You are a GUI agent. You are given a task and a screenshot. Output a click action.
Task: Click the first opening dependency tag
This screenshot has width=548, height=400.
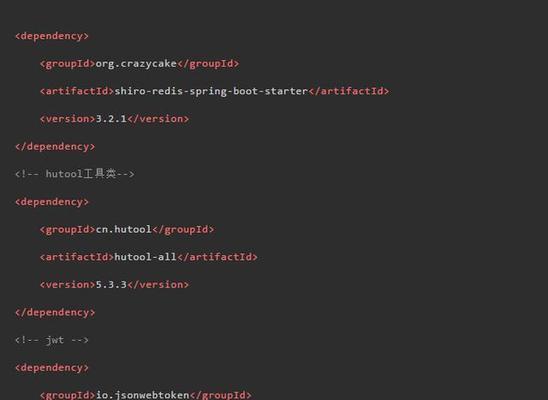click(52, 36)
